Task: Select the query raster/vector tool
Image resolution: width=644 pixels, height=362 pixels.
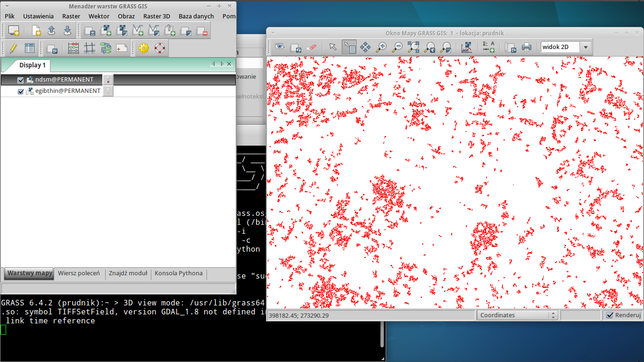Action: tap(349, 47)
